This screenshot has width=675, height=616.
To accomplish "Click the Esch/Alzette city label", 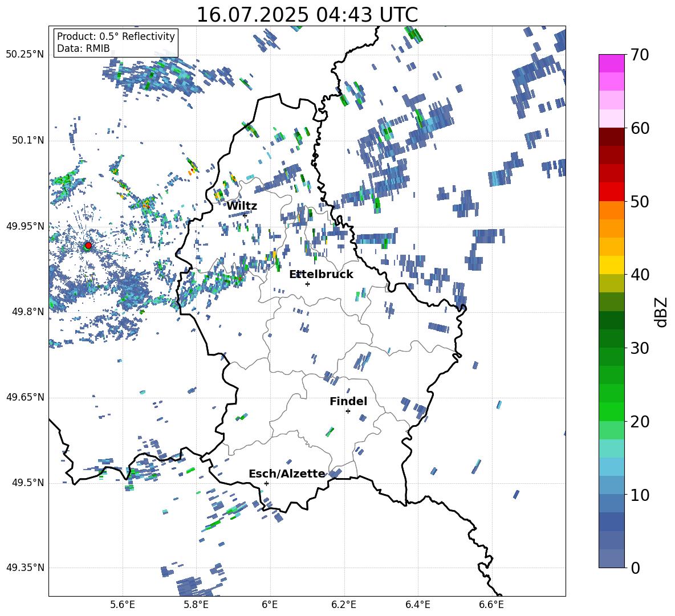I will point(287,474).
